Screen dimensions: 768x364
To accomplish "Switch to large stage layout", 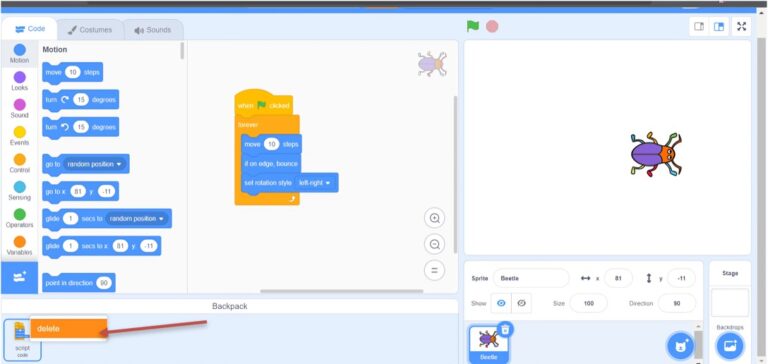I will [x=719, y=27].
